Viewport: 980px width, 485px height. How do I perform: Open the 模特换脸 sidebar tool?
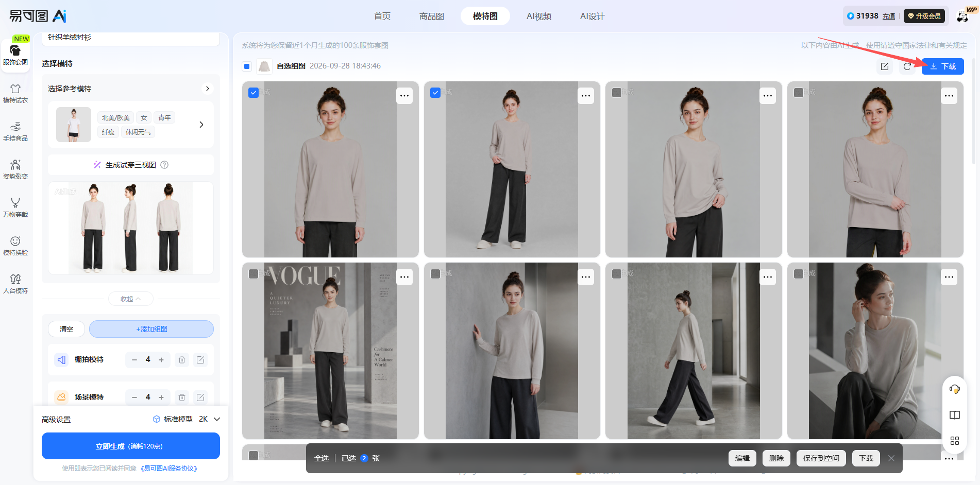click(x=15, y=246)
